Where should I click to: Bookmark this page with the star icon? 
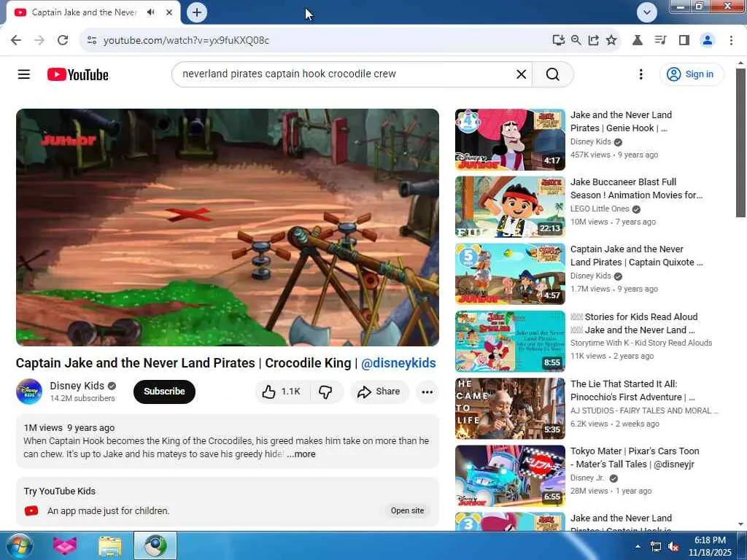(x=612, y=40)
